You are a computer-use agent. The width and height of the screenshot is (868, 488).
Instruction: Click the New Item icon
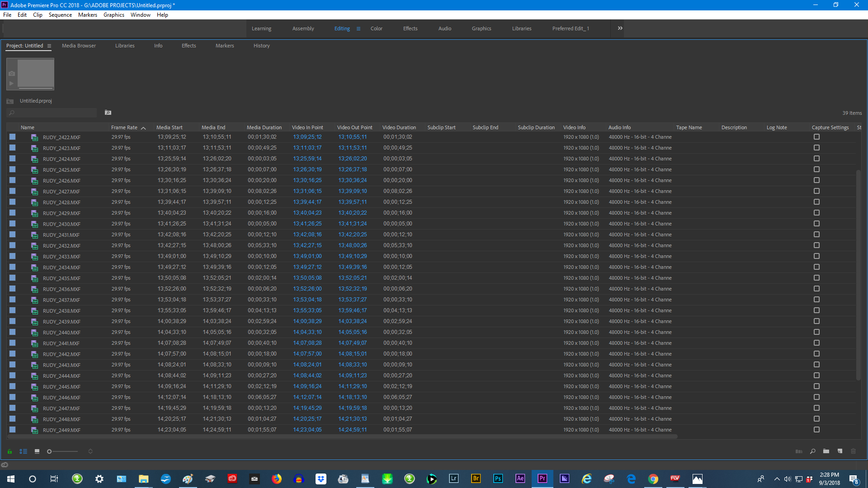coord(840,451)
